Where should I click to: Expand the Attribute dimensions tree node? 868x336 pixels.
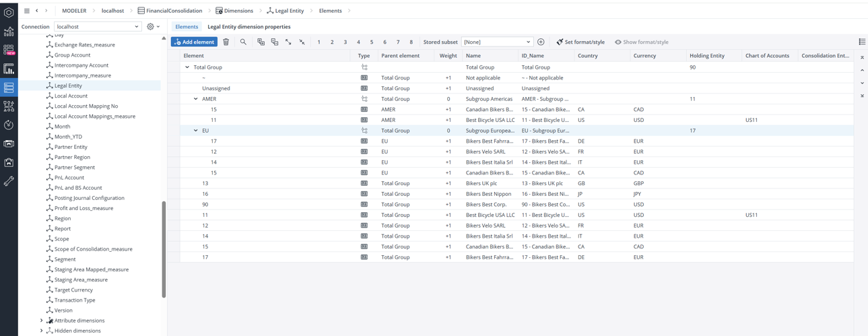pyautogui.click(x=42, y=321)
